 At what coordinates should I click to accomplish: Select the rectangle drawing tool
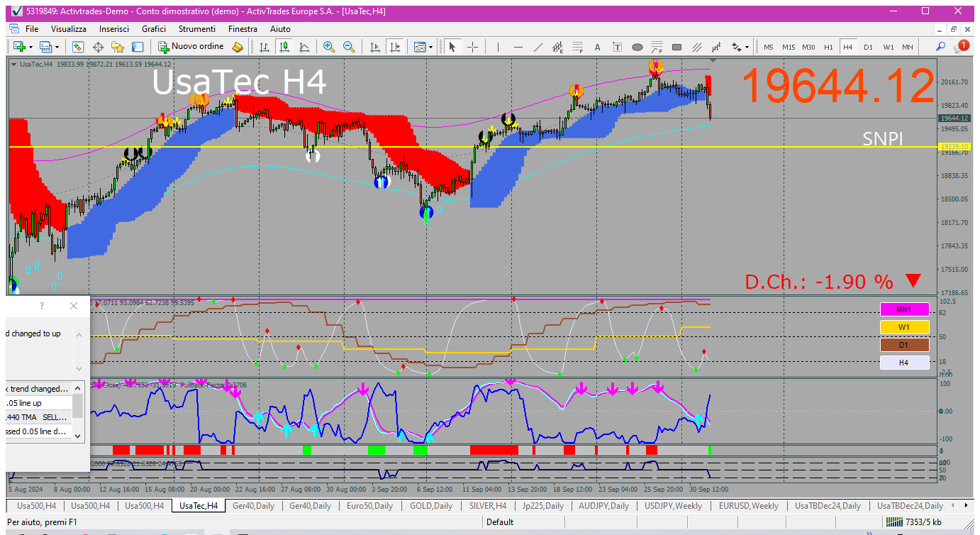[676, 47]
